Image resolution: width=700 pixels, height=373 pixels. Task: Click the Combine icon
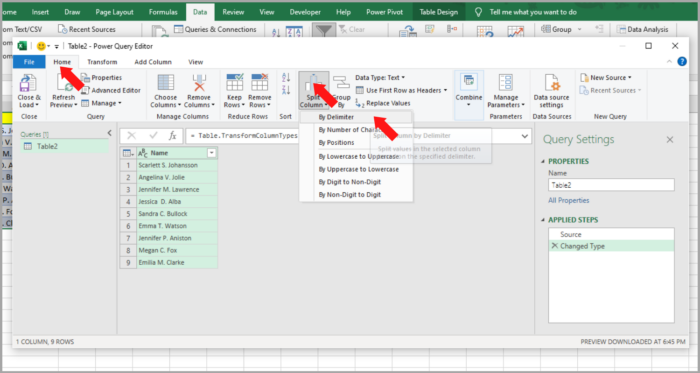click(x=469, y=82)
